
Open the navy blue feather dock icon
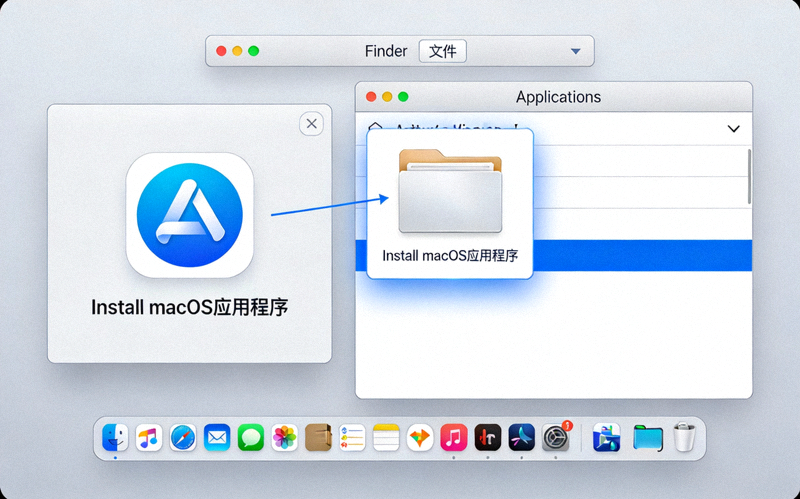tap(521, 437)
